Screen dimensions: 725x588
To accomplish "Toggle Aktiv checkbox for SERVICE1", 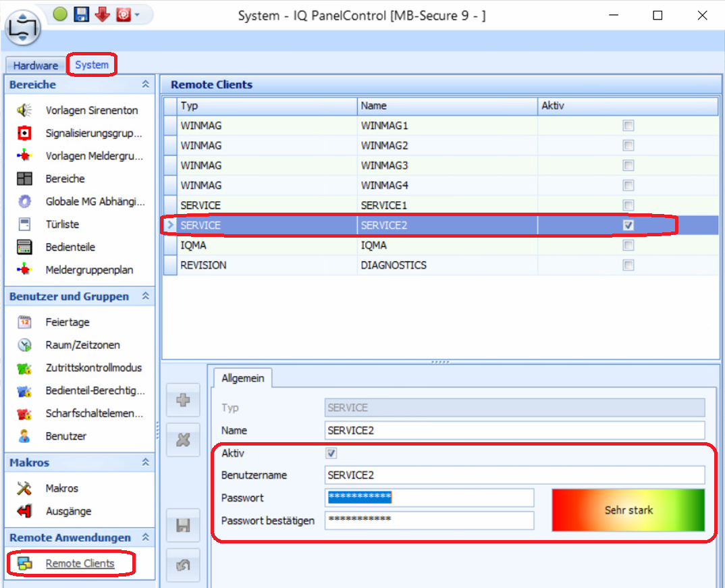I will coord(628,205).
